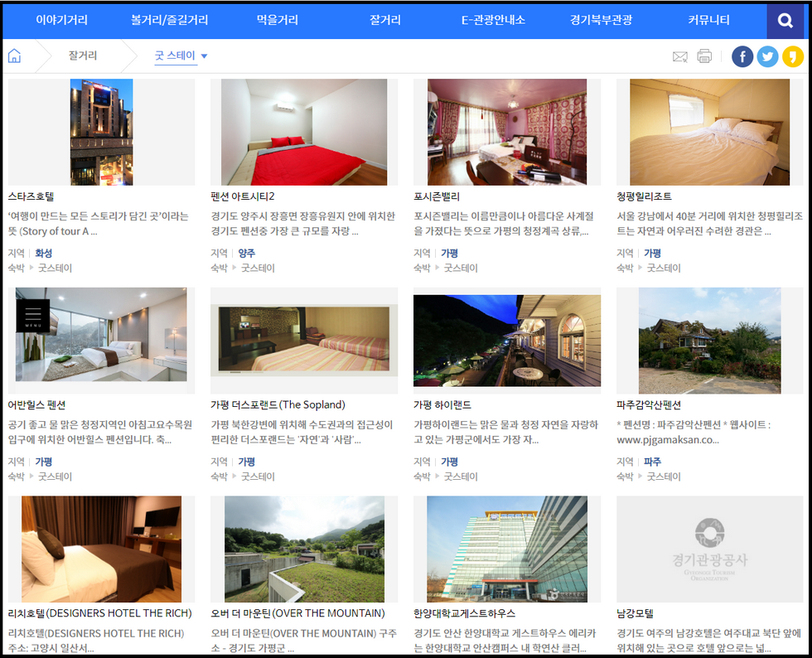Click the 잘거리 breadcrumb link
This screenshot has width=812, height=658.
[x=83, y=56]
